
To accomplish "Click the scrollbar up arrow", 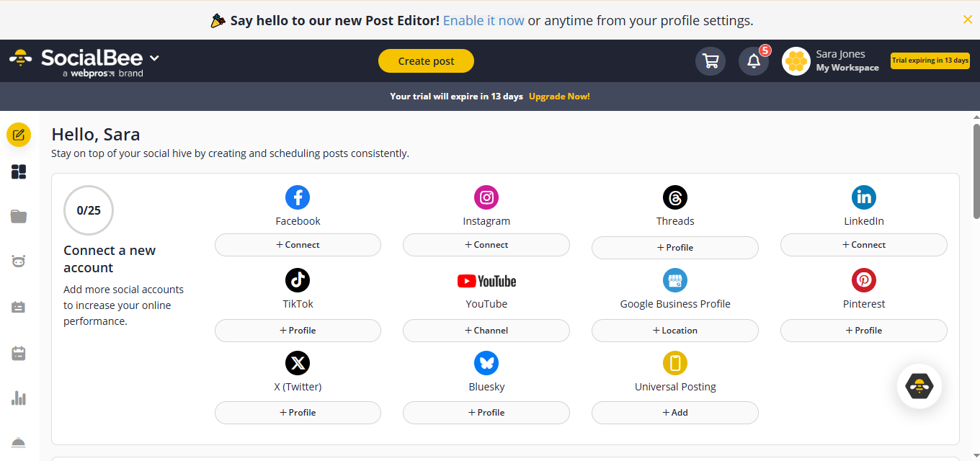I will point(976,116).
